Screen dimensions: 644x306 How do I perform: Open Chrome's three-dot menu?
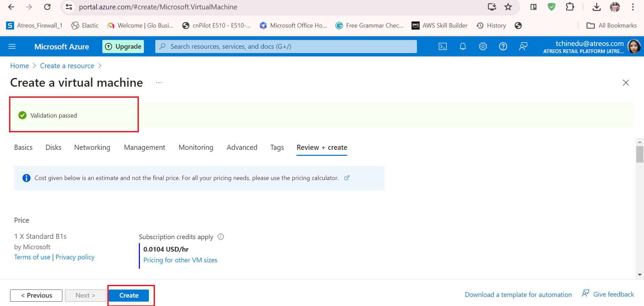pyautogui.click(x=633, y=7)
